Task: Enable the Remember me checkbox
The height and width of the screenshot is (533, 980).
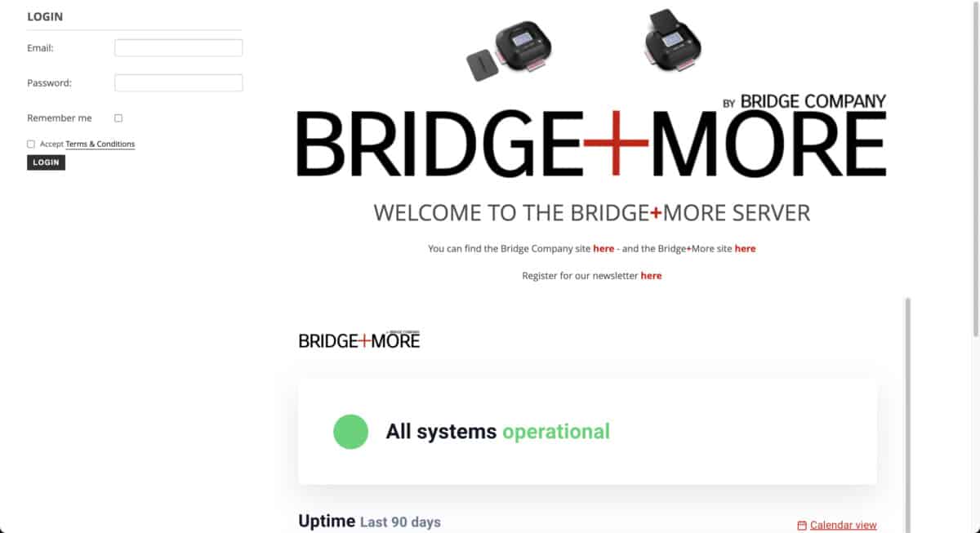Action: pyautogui.click(x=118, y=118)
